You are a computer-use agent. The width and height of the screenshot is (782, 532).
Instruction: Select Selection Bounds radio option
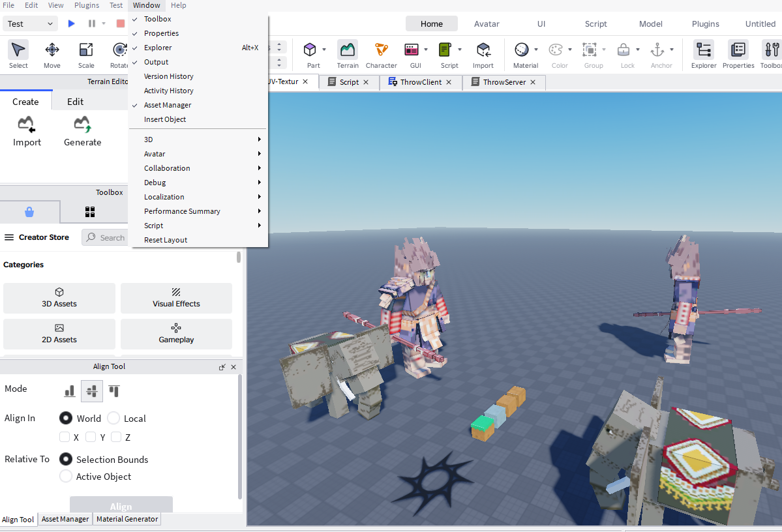click(65, 459)
